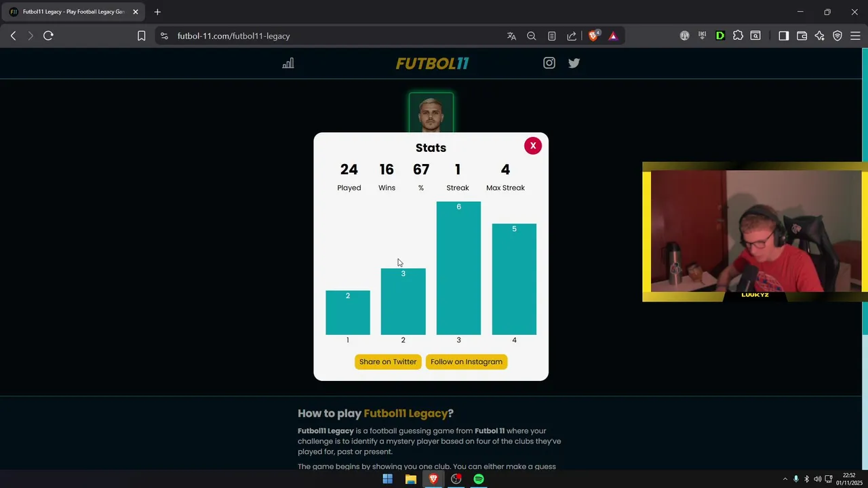Open Brave Wallet icon
Viewport: 868px width, 488px height.
click(802, 36)
